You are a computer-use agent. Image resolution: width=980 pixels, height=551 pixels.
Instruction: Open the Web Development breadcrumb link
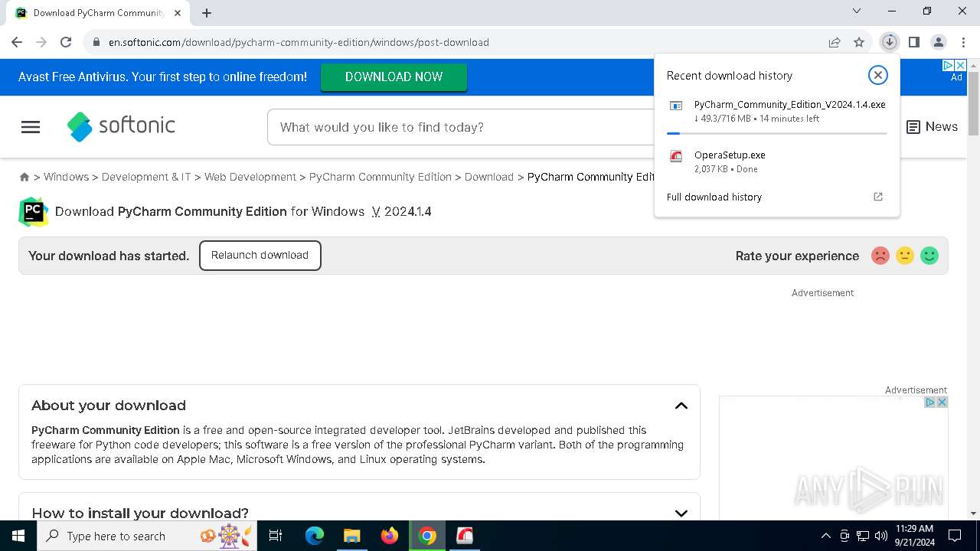click(250, 177)
